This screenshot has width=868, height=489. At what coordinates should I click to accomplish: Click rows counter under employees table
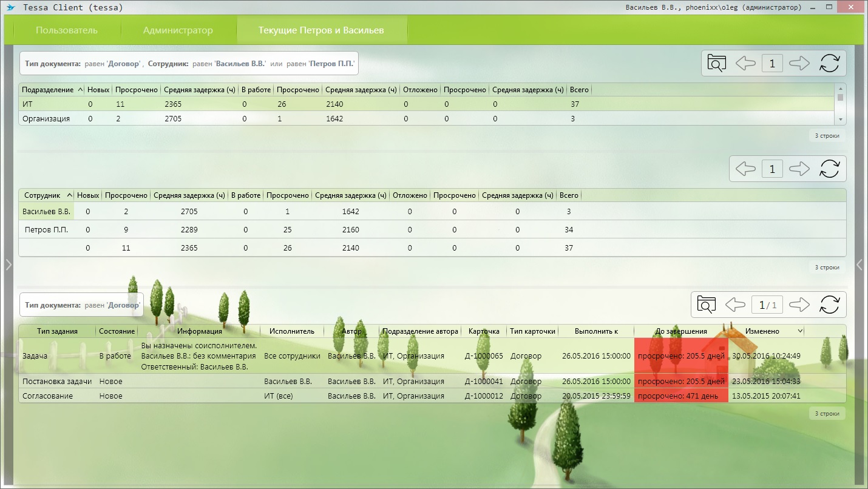pyautogui.click(x=827, y=268)
